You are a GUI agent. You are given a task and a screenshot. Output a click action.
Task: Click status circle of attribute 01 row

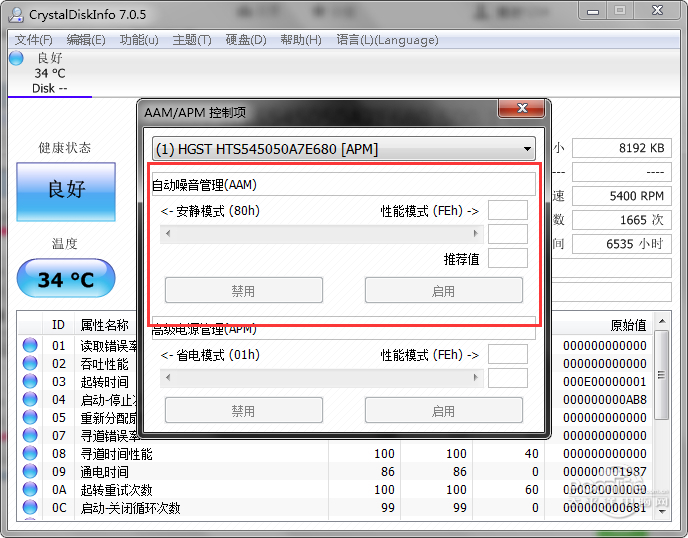pos(30,345)
